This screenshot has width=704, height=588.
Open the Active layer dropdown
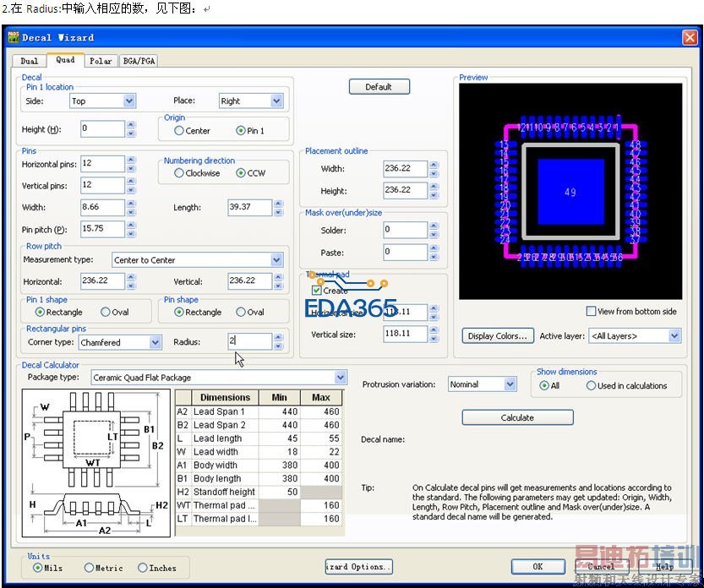click(674, 336)
